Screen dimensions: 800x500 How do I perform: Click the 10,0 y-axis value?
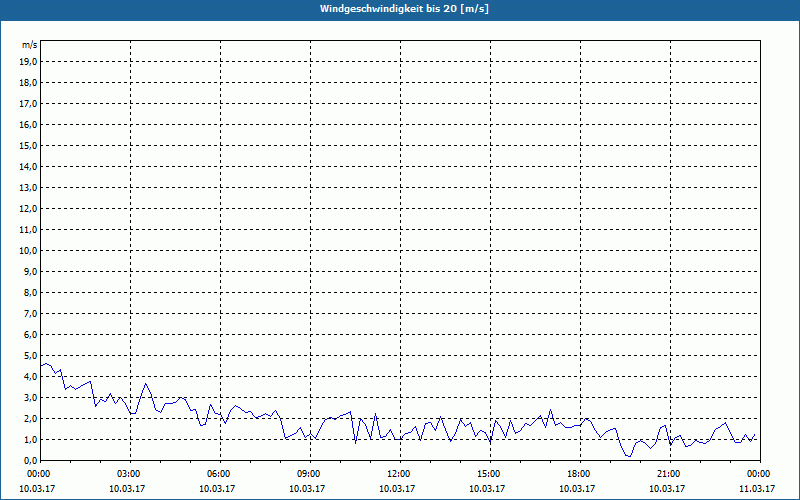(28, 250)
